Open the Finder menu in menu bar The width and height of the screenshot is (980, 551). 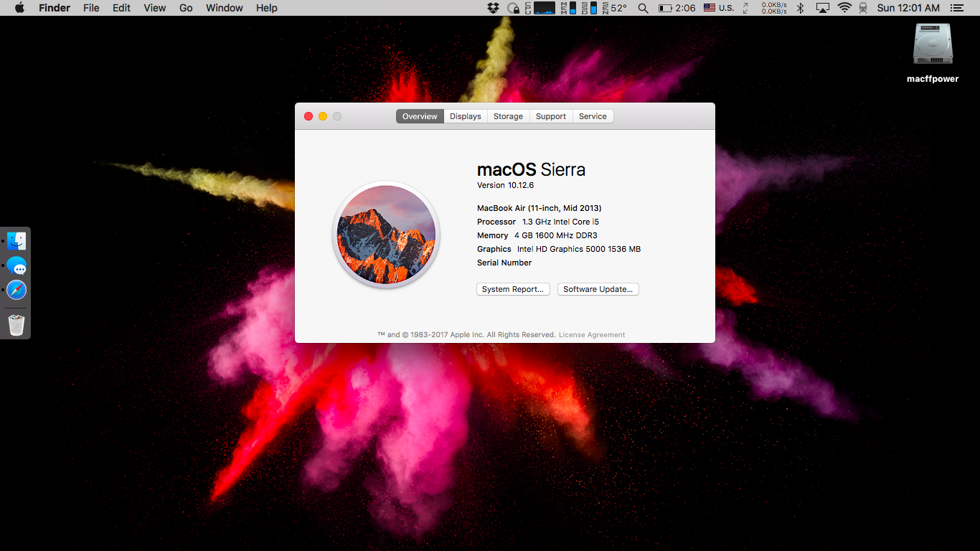[55, 8]
